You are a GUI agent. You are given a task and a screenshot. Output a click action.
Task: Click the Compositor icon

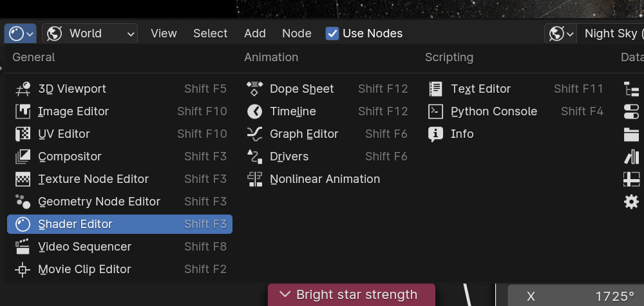point(23,157)
